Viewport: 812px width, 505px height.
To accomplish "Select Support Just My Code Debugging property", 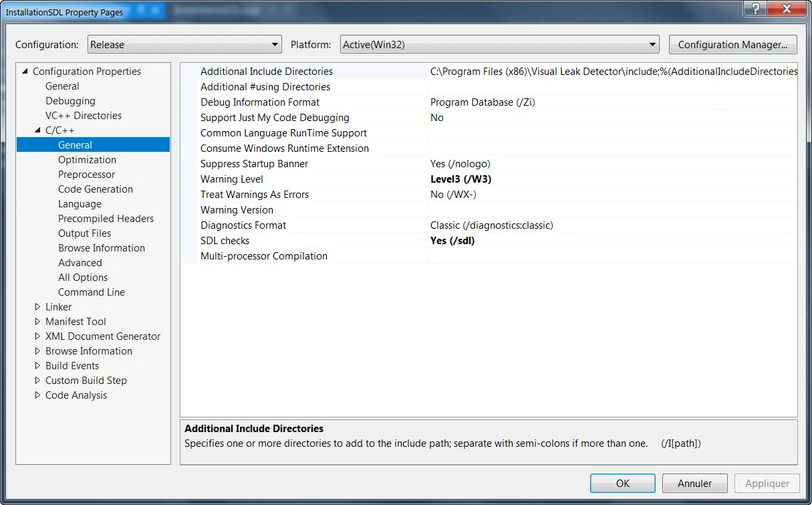I will (x=275, y=118).
